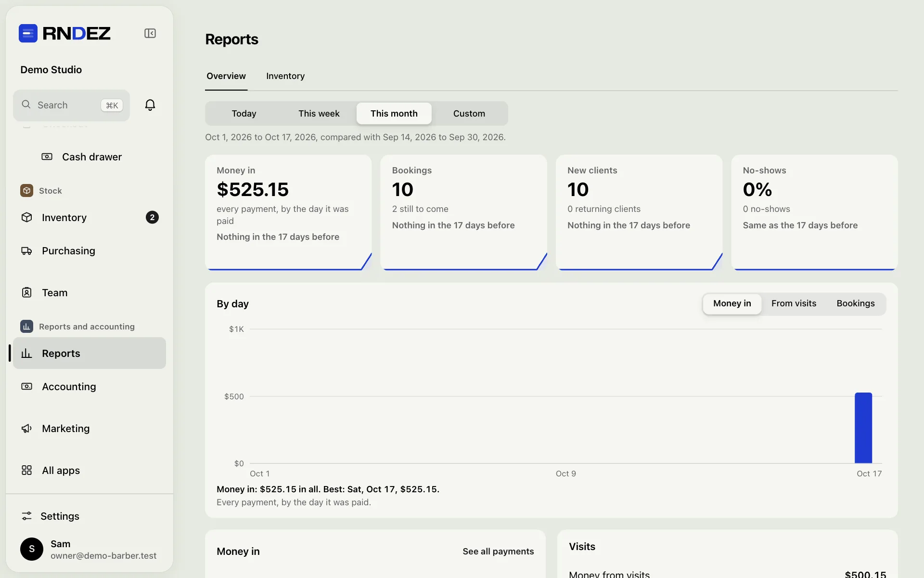Switch date range to Today
The height and width of the screenshot is (578, 924).
pos(244,113)
